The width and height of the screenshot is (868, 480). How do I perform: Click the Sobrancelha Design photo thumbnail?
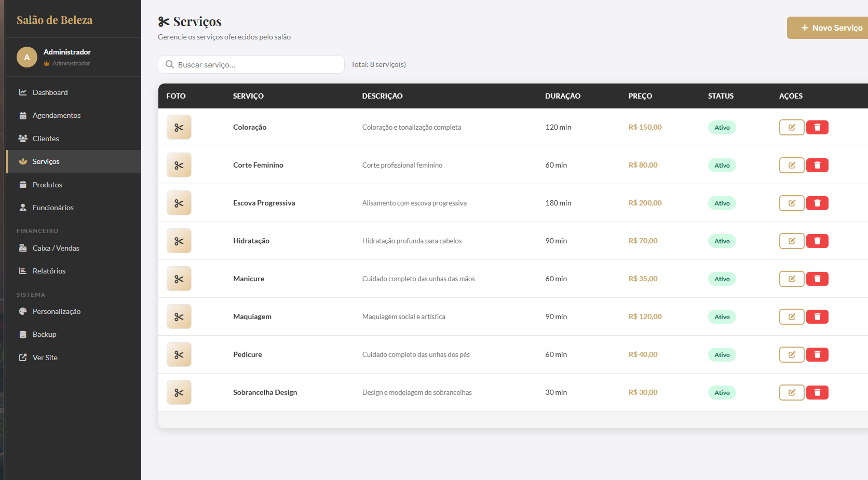tap(179, 392)
